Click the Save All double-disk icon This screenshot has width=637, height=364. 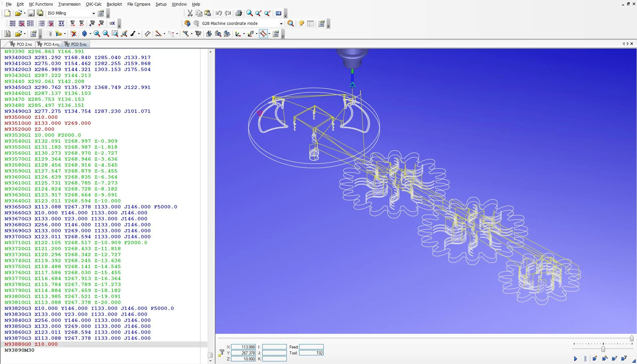coord(40,13)
